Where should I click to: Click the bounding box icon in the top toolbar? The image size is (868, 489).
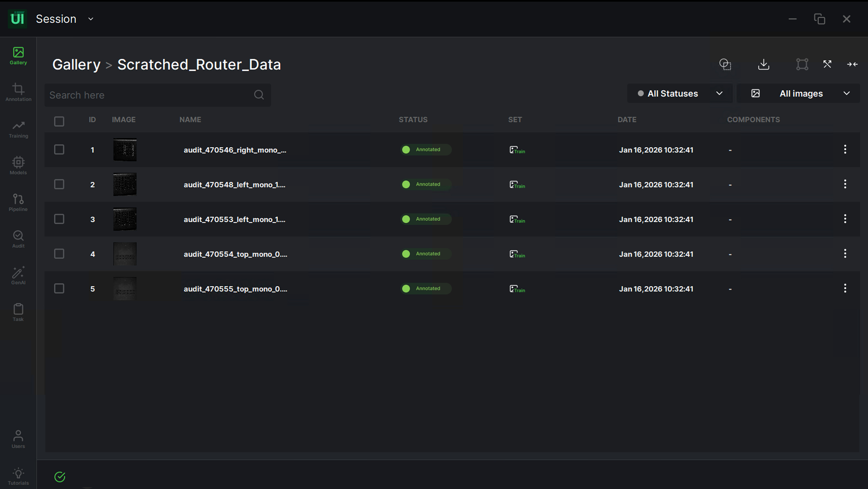pyautogui.click(x=802, y=64)
